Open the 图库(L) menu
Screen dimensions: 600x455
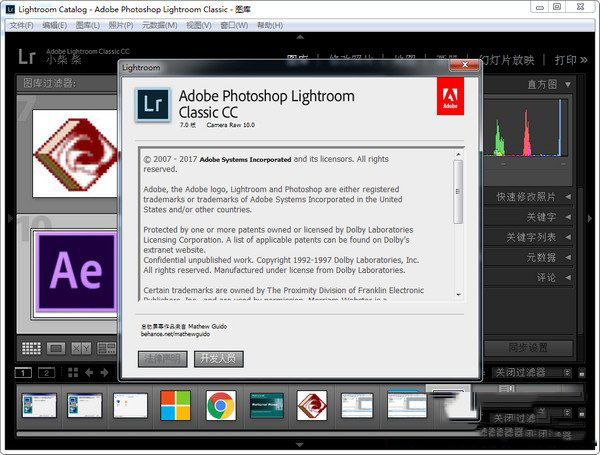click(x=88, y=25)
